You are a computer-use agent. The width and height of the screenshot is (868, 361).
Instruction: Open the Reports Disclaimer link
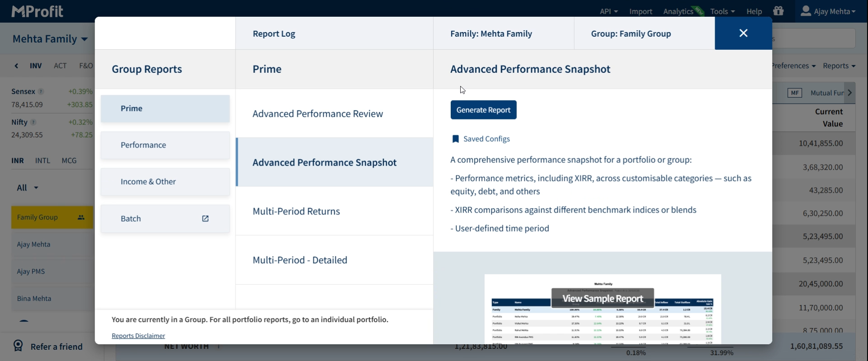[x=138, y=336]
